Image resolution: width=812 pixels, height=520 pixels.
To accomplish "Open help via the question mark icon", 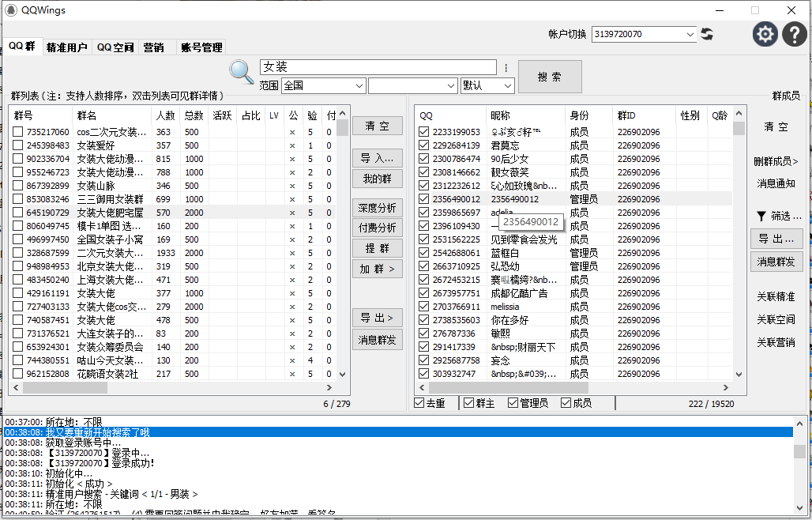I will (795, 34).
